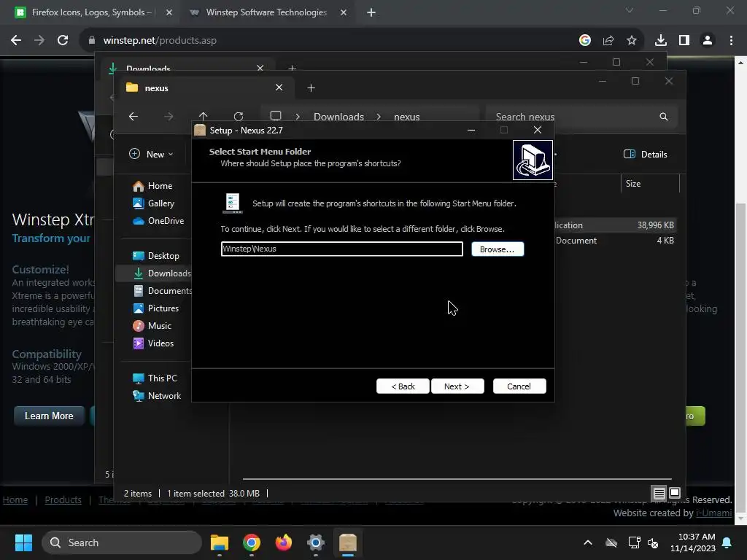The height and width of the screenshot is (560, 747).
Task: Switch Explorer to details list view
Action: coord(659,494)
